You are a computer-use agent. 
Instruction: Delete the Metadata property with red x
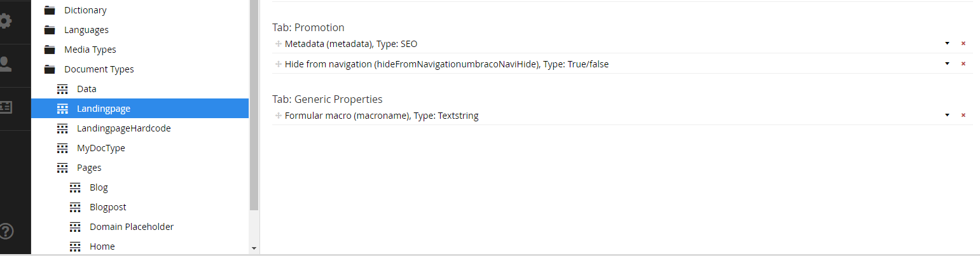pyautogui.click(x=963, y=43)
